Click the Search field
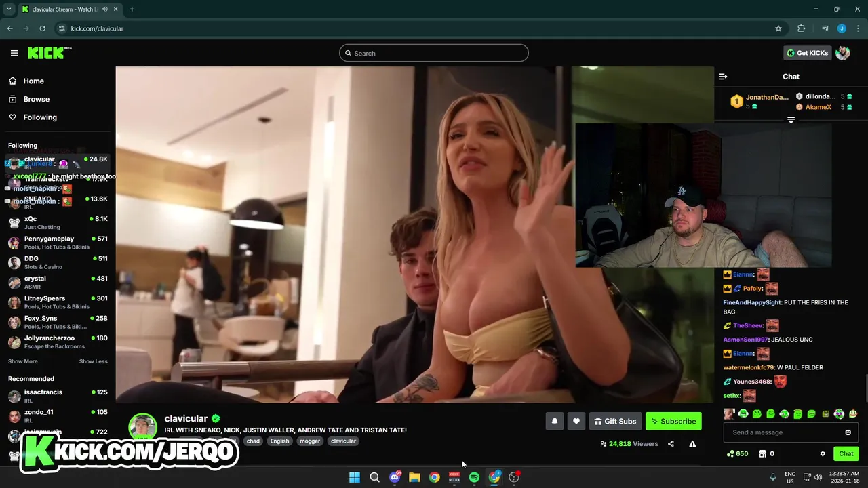Viewport: 868px width, 488px height. (x=434, y=53)
